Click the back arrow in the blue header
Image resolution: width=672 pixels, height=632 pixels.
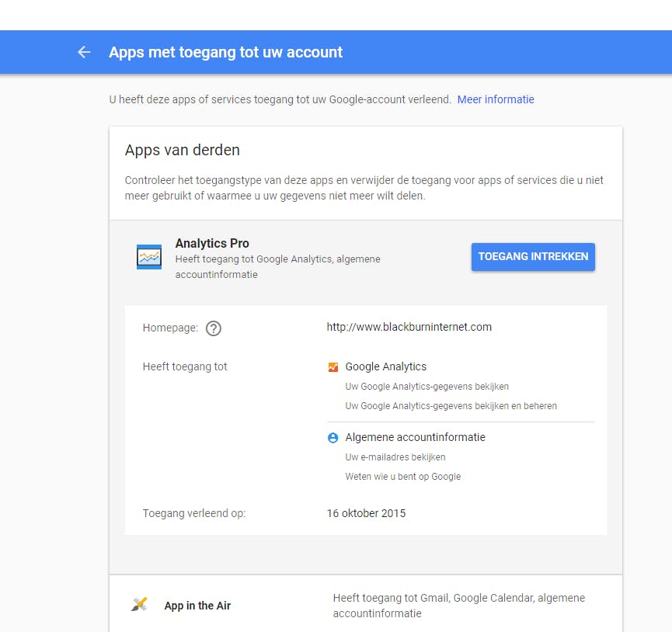(84, 52)
